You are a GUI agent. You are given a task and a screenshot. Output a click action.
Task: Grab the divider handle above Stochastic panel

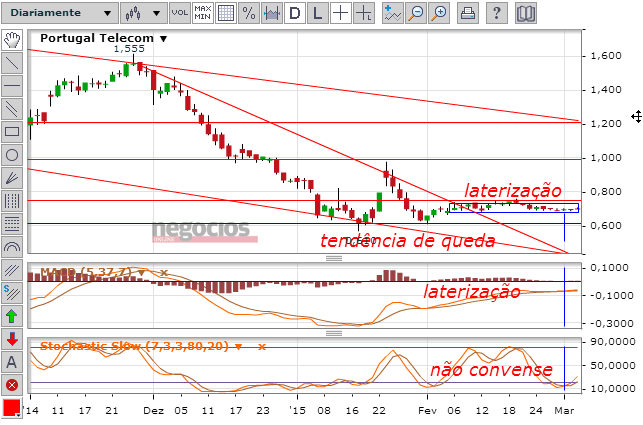pyautogui.click(x=334, y=333)
